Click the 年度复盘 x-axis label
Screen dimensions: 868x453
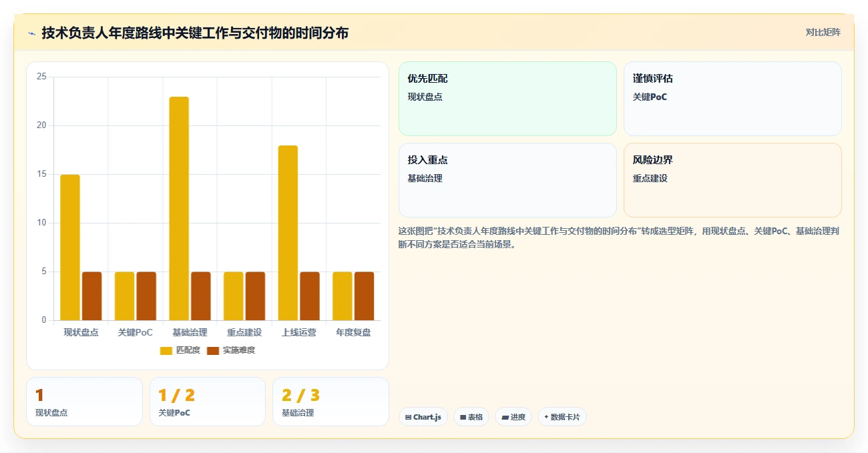[353, 332]
